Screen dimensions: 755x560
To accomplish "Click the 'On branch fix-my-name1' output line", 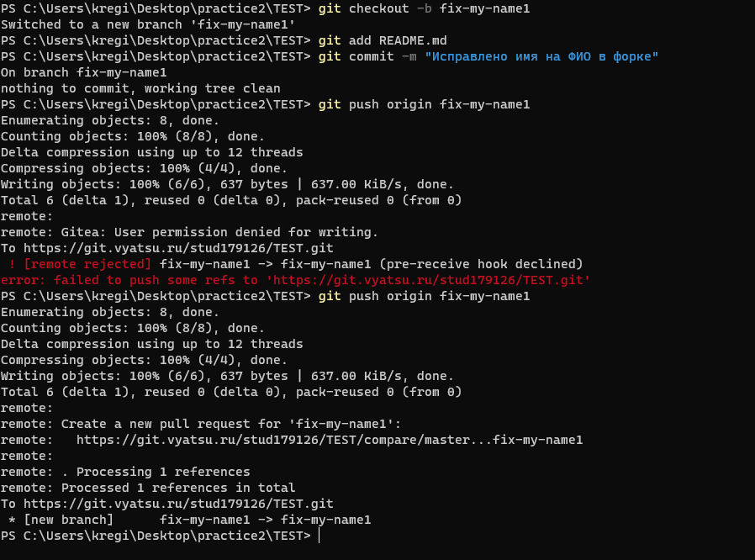I will [83, 72].
